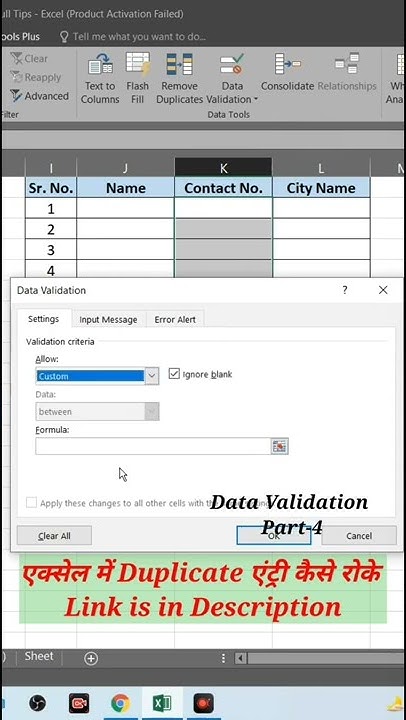
Task: Open the help question mark in dialog
Action: pyautogui.click(x=344, y=290)
